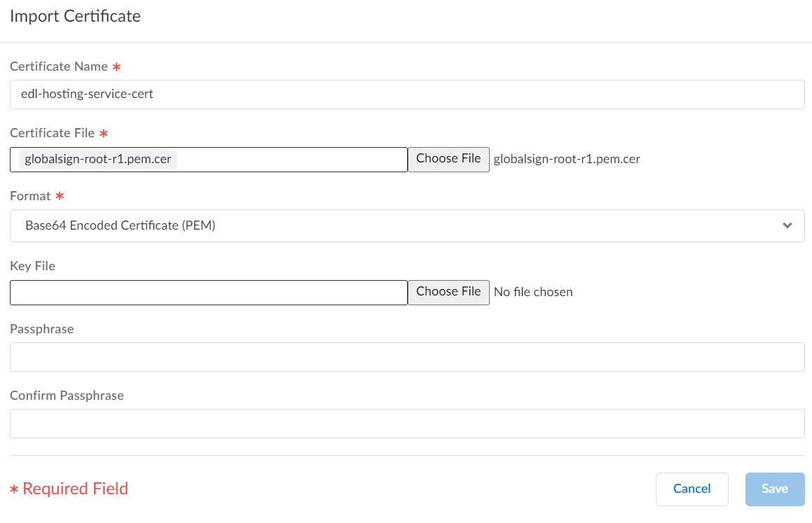Click the Certificate File label
Image resolution: width=812 pixels, height=523 pixels.
(52, 133)
